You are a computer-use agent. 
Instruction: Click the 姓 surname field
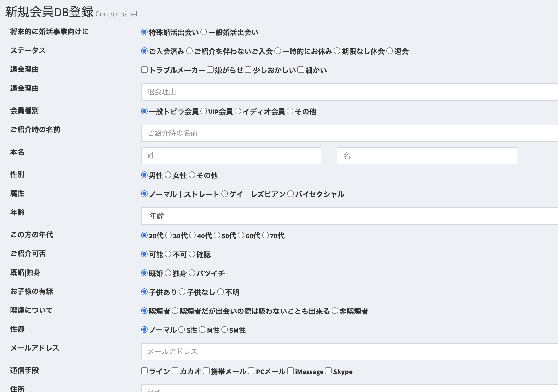231,156
